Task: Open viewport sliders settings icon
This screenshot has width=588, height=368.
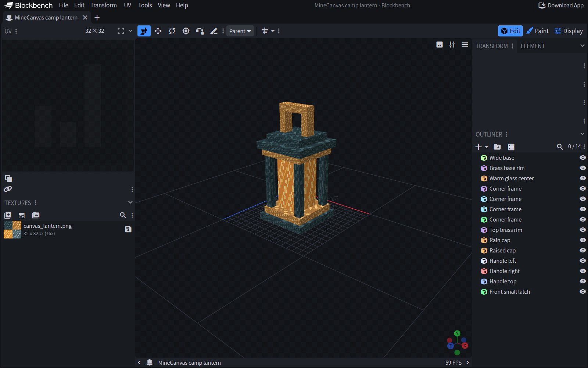Action: 452,45
